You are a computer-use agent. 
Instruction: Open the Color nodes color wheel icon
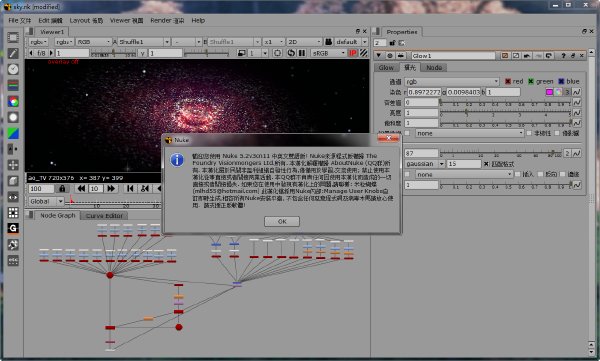tap(13, 101)
